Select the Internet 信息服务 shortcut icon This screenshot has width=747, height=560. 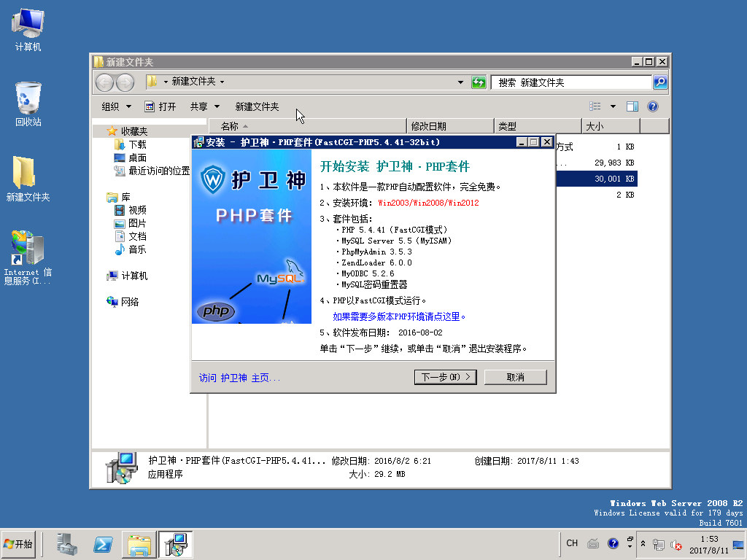point(28,257)
